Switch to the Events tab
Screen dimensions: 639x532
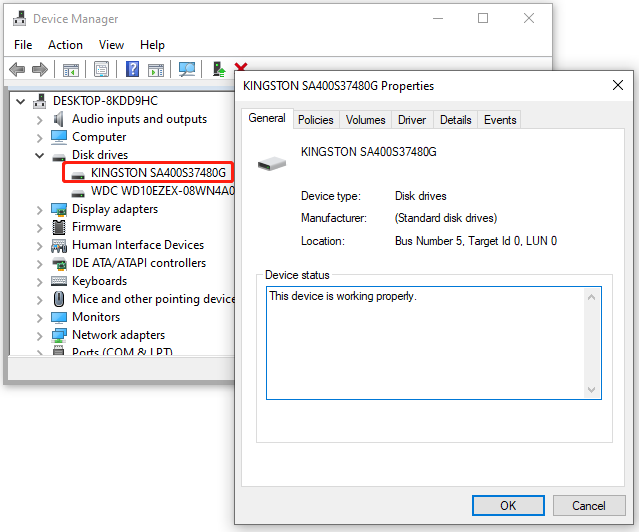tap(500, 120)
